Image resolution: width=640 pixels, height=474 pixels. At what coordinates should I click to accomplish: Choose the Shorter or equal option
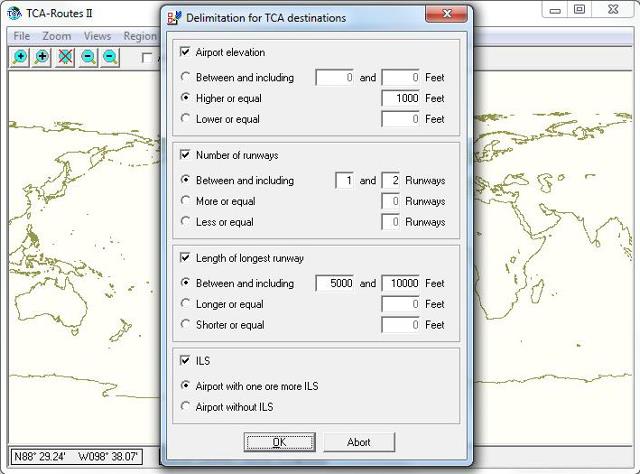click(x=185, y=324)
